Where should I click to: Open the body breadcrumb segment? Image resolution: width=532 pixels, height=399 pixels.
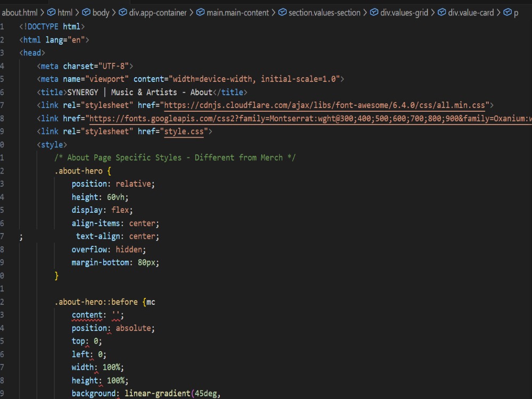click(101, 13)
